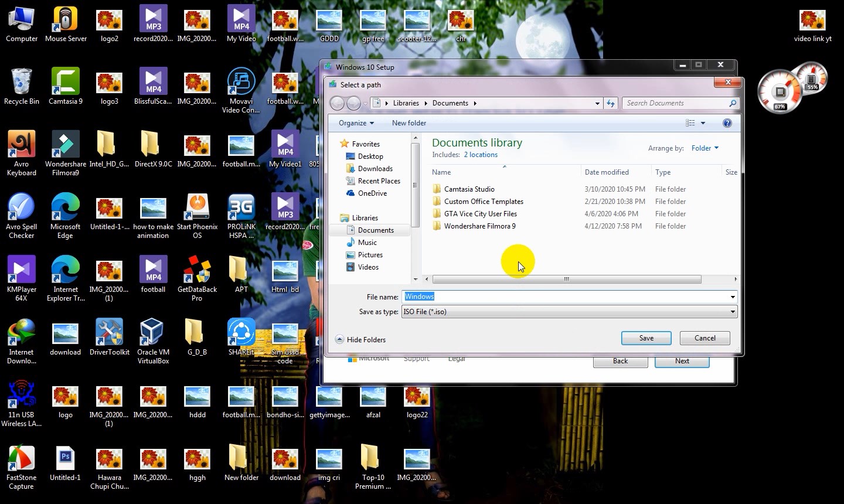Click New folder in the toolbar

[x=409, y=123]
